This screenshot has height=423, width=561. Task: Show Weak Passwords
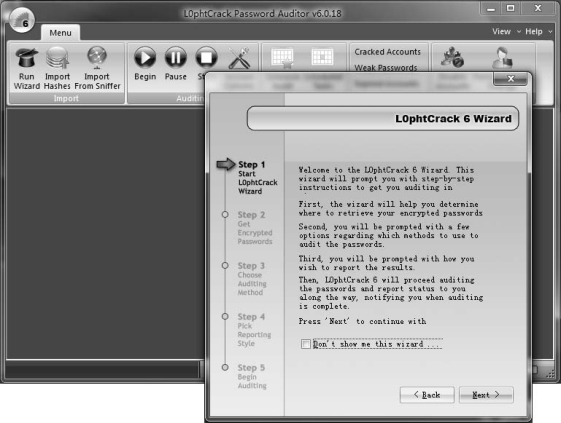point(386,68)
